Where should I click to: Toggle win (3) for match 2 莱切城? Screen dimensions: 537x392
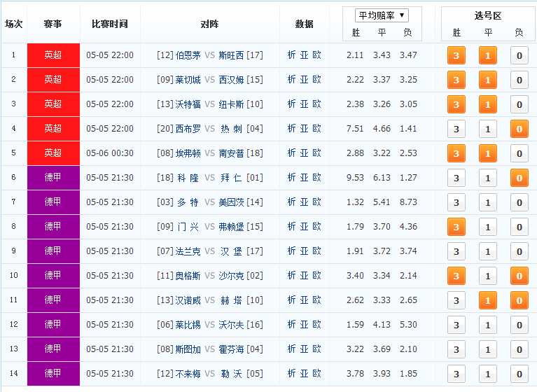(x=456, y=80)
